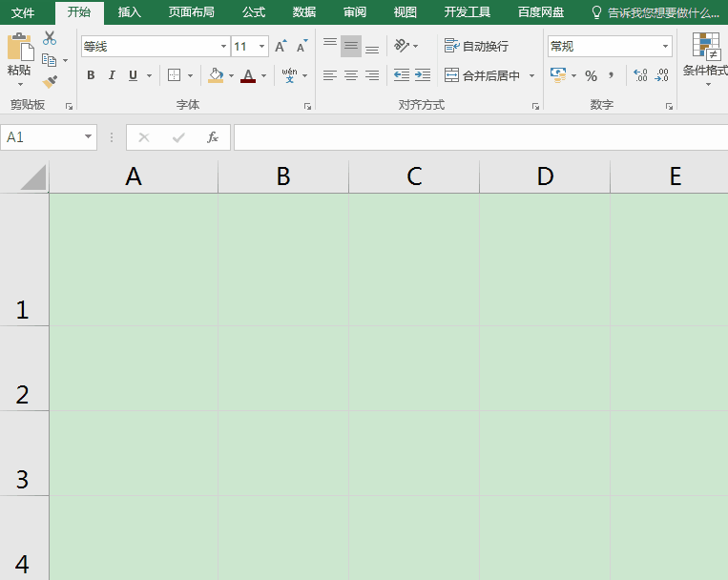Screen dimensions: 728x580
Task: Increase font size with large A
Action: tap(281, 46)
